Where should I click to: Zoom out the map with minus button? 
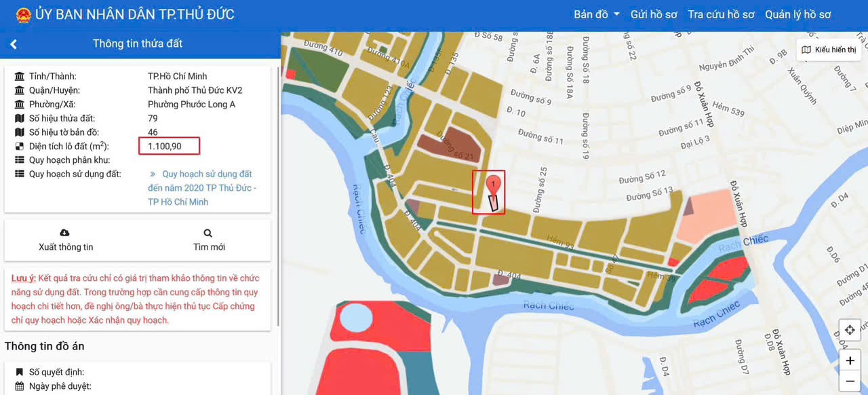[849, 382]
